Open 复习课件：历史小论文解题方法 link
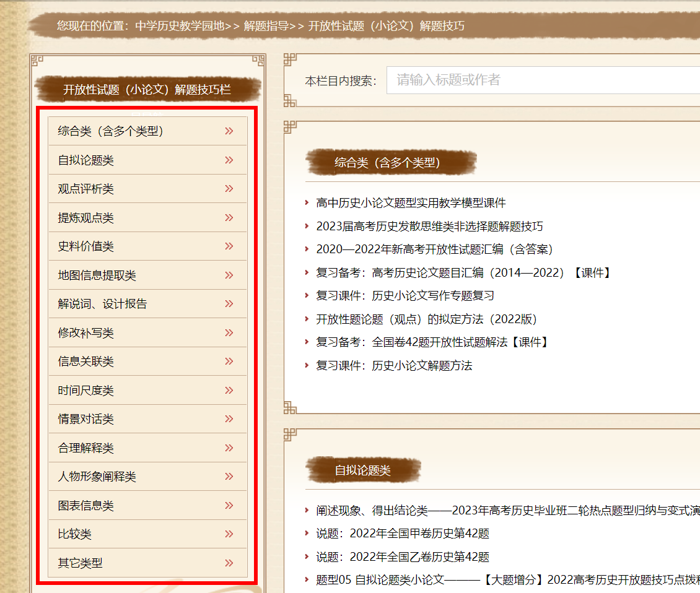This screenshot has height=593, width=700. 394,366
